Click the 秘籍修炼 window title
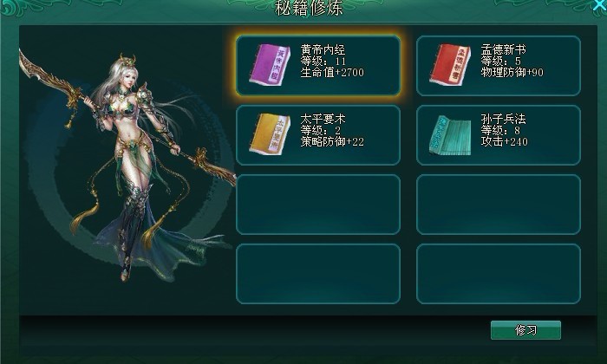 tap(309, 8)
